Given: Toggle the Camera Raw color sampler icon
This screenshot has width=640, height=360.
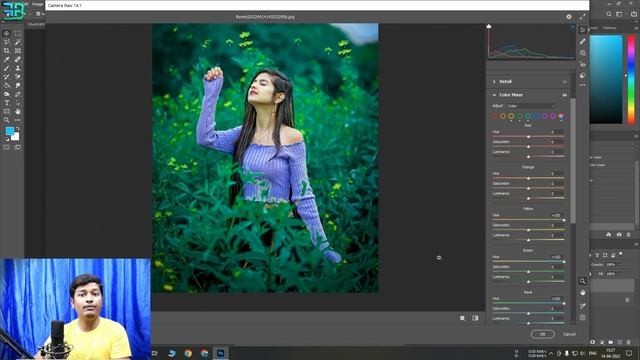Looking at the screenshot, I should point(582,305).
